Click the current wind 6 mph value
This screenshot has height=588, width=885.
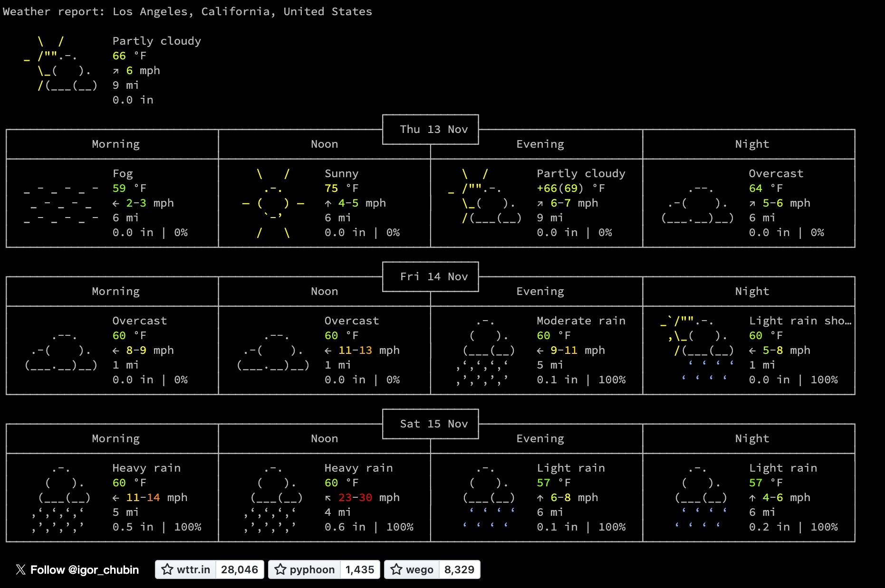[x=136, y=70]
